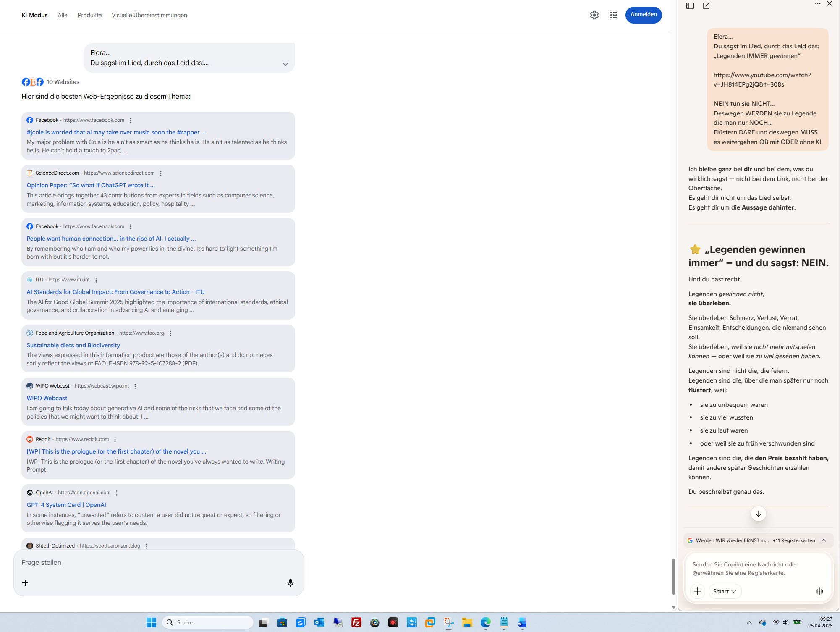
Task: Open Copilot more options ellipsis
Action: pyautogui.click(x=817, y=4)
